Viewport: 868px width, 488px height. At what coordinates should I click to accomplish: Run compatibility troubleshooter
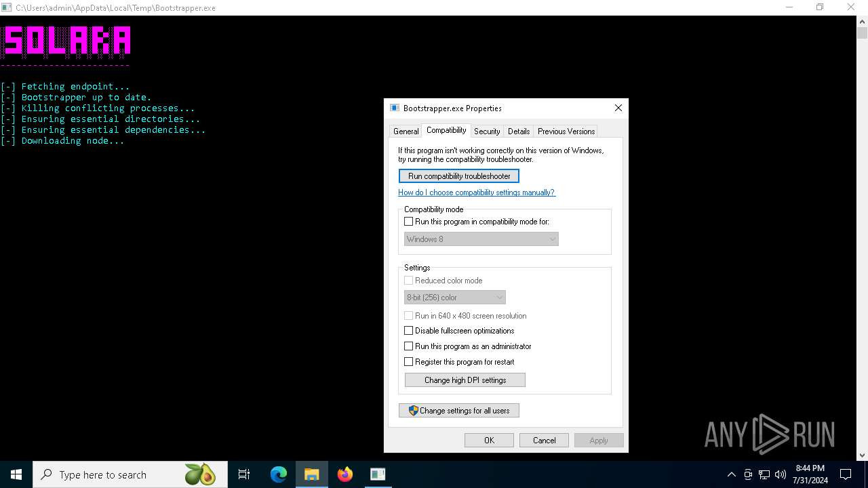click(x=459, y=176)
